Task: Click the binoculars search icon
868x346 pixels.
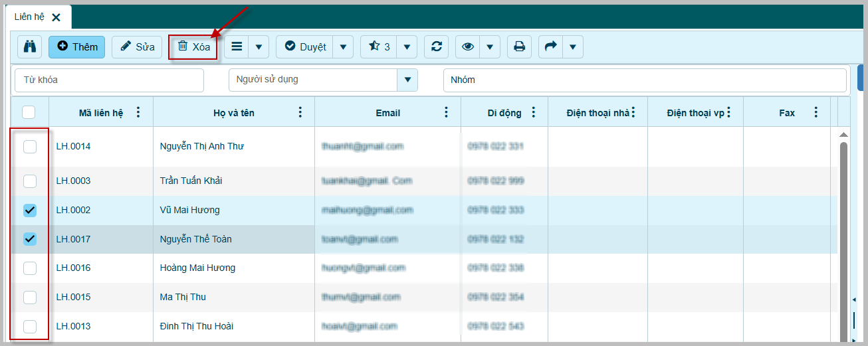Action: (29, 47)
